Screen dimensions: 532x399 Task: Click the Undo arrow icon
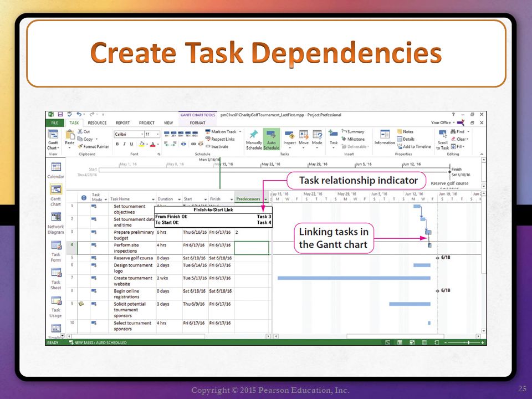tap(79, 114)
